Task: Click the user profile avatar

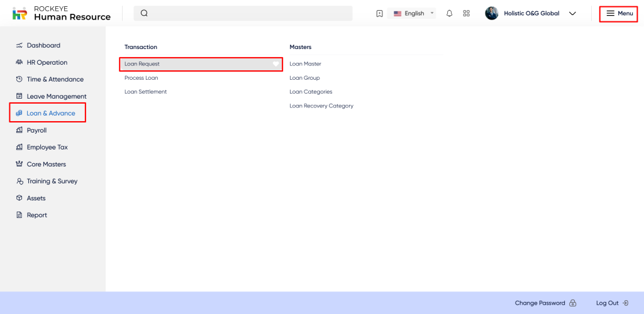Action: coord(492,13)
